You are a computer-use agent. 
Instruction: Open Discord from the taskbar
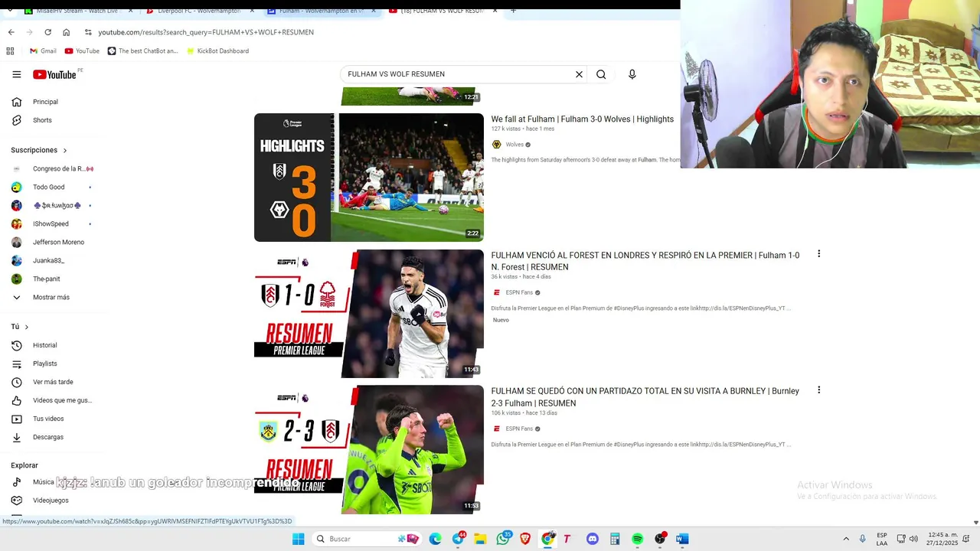(592, 539)
